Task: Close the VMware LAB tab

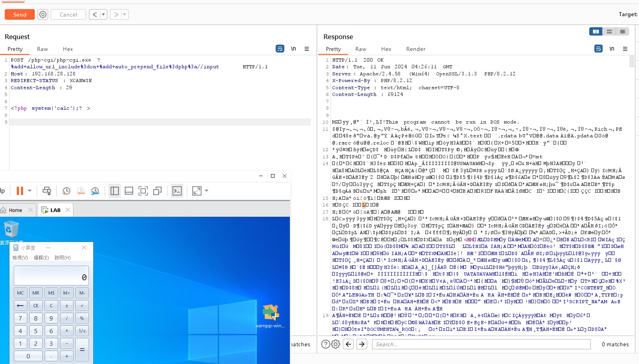Action: (x=68, y=210)
